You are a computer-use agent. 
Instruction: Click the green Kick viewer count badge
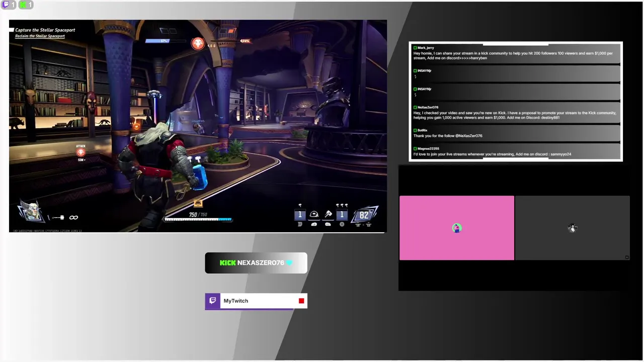coord(26,5)
